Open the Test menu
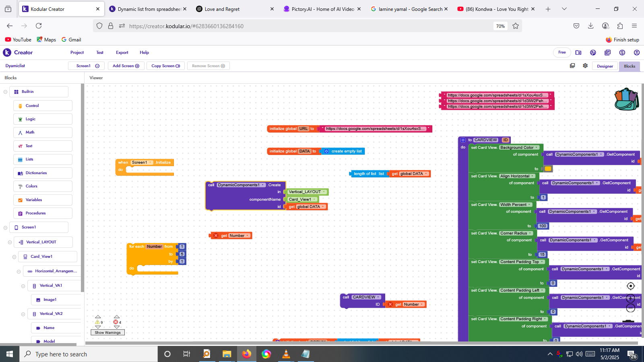The height and width of the screenshot is (362, 644). pyautogui.click(x=100, y=52)
